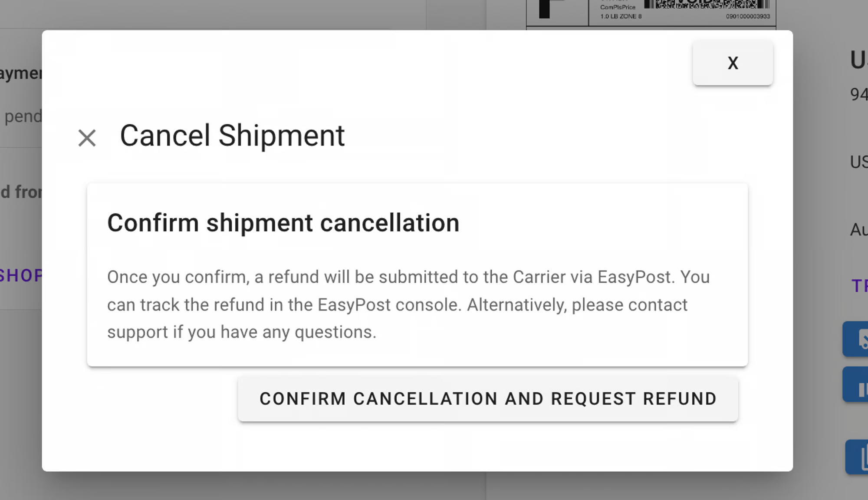868x500 pixels.
Task: Click the Cancel Shipment dialog title
Action: tap(232, 136)
